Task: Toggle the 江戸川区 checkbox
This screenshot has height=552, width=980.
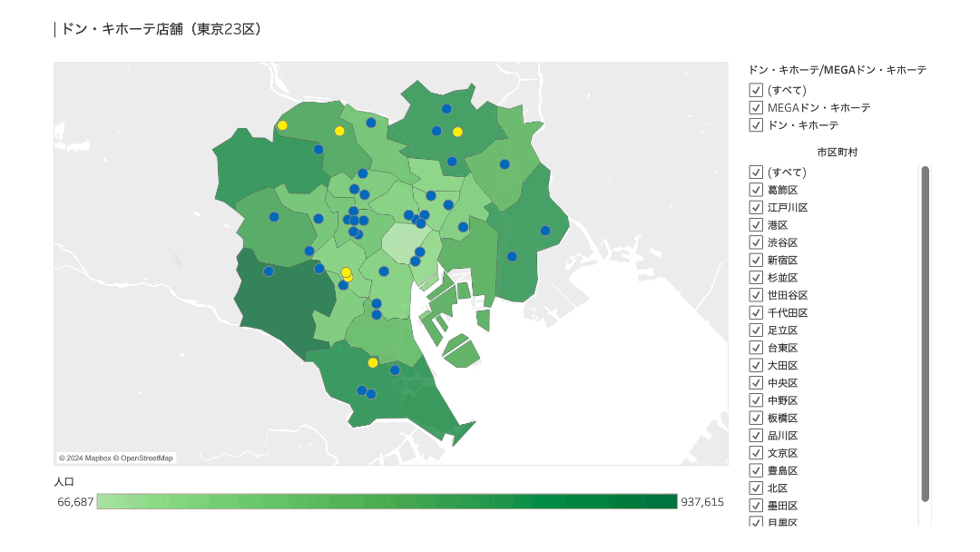Action: coord(756,207)
